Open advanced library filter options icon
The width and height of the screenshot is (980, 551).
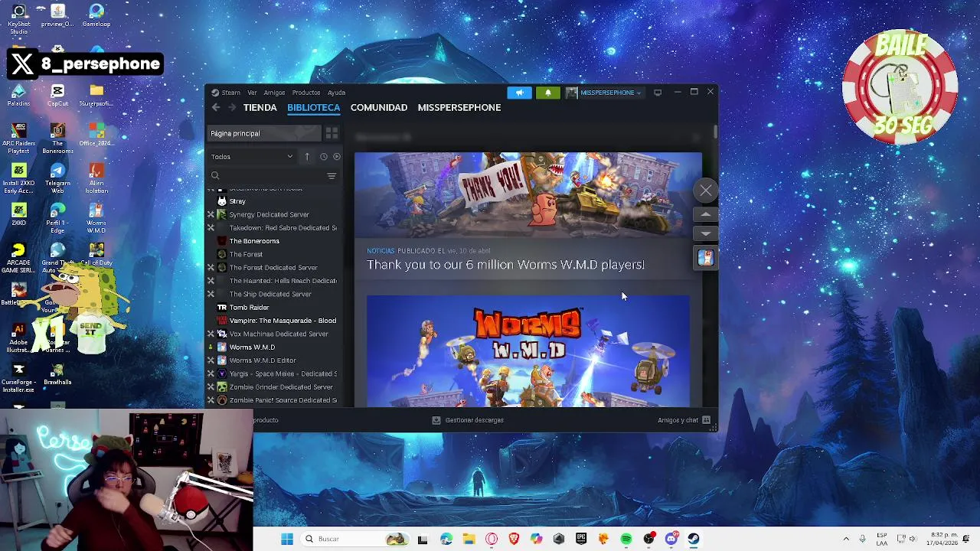click(332, 176)
